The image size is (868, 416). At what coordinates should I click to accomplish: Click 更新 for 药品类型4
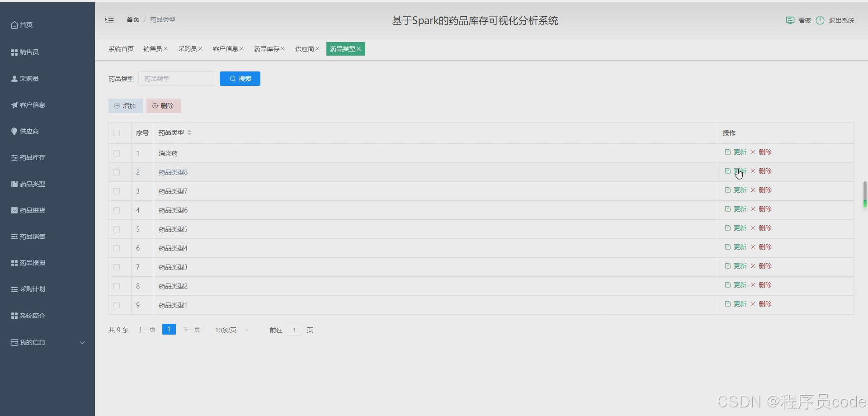tap(740, 247)
